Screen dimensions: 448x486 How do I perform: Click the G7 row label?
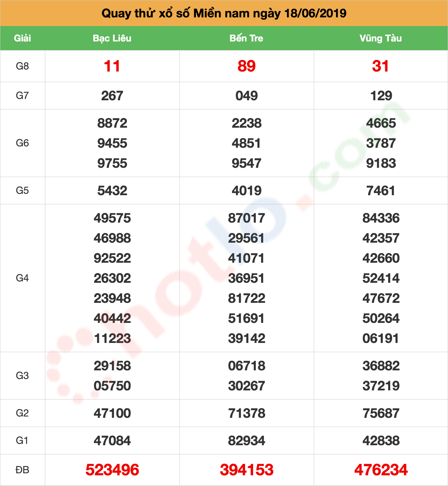coord(22,96)
